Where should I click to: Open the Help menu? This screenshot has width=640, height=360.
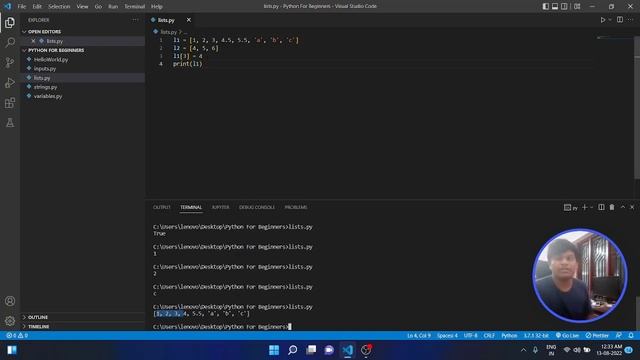[x=157, y=7]
